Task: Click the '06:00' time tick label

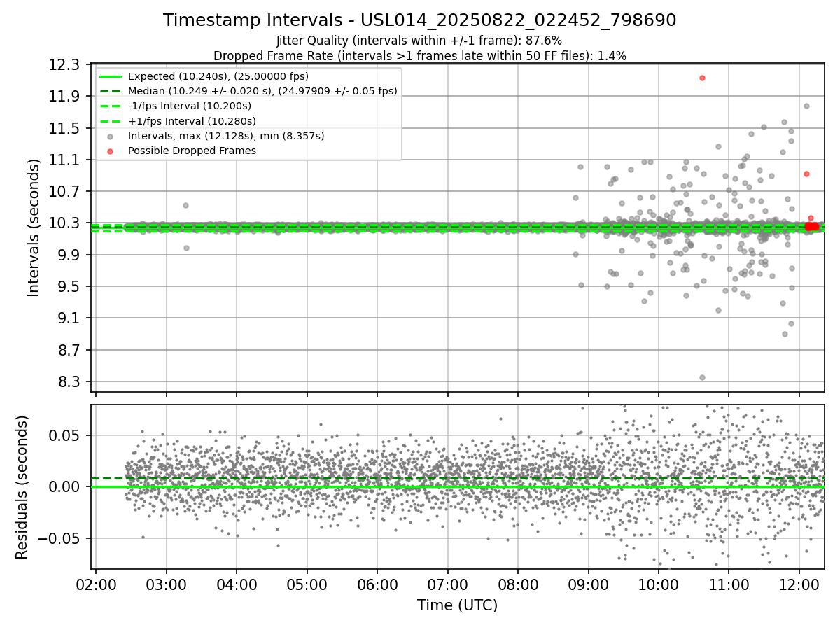Action: (377, 584)
